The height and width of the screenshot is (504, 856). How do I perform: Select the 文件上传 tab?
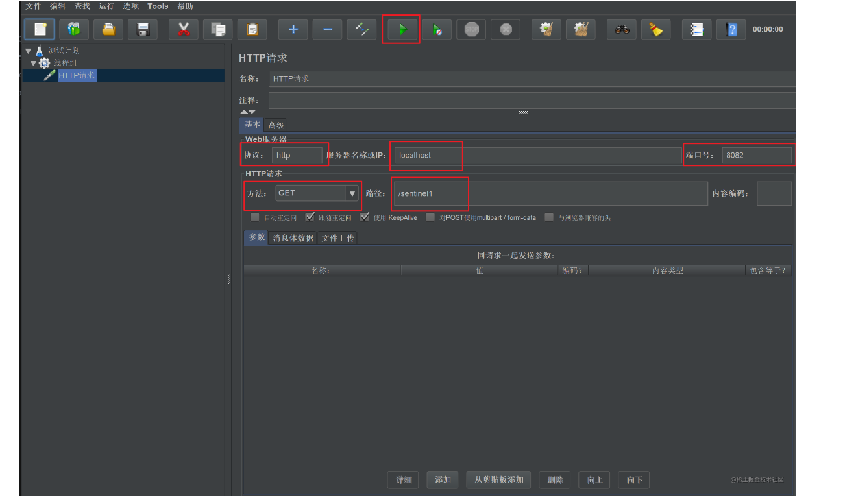[338, 238]
